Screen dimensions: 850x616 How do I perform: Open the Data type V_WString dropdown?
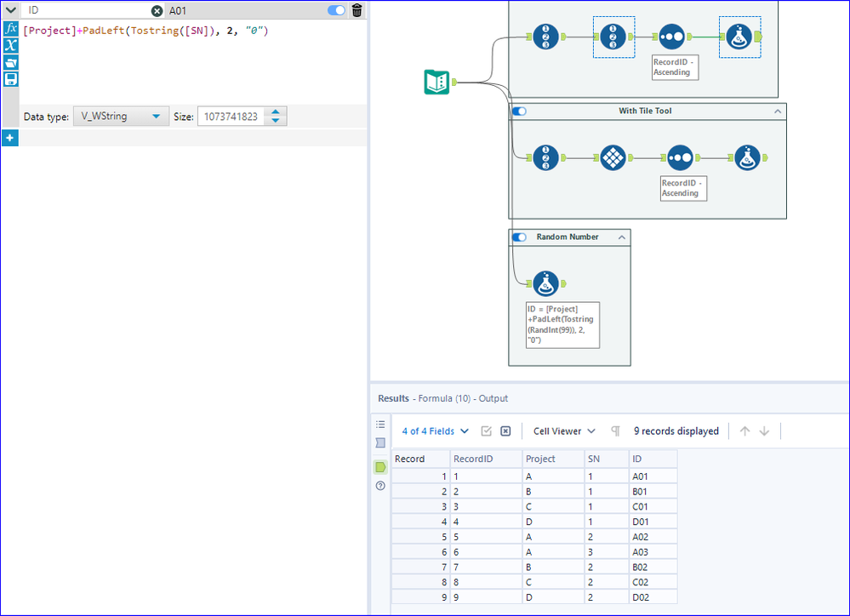pos(121,116)
